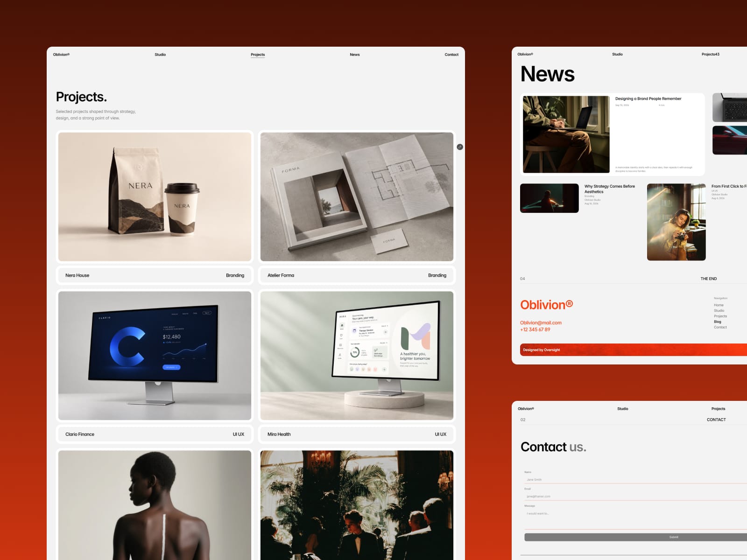The height and width of the screenshot is (560, 747).
Task: Open the palm-tree gathering project image
Action: (357, 505)
